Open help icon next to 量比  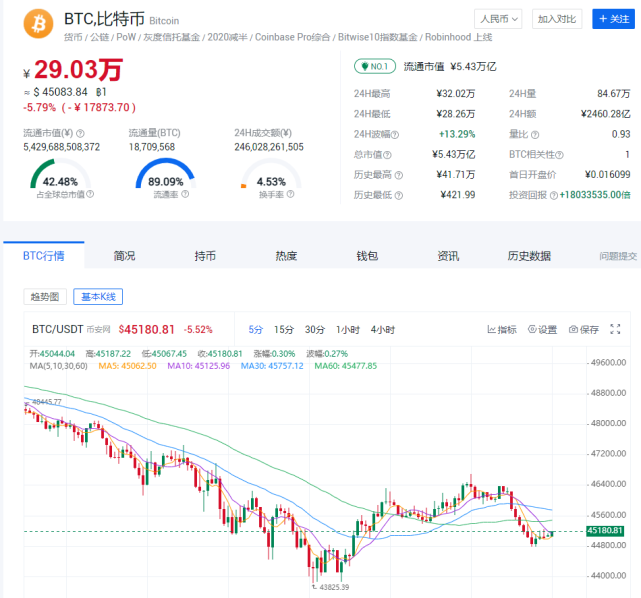tap(535, 134)
